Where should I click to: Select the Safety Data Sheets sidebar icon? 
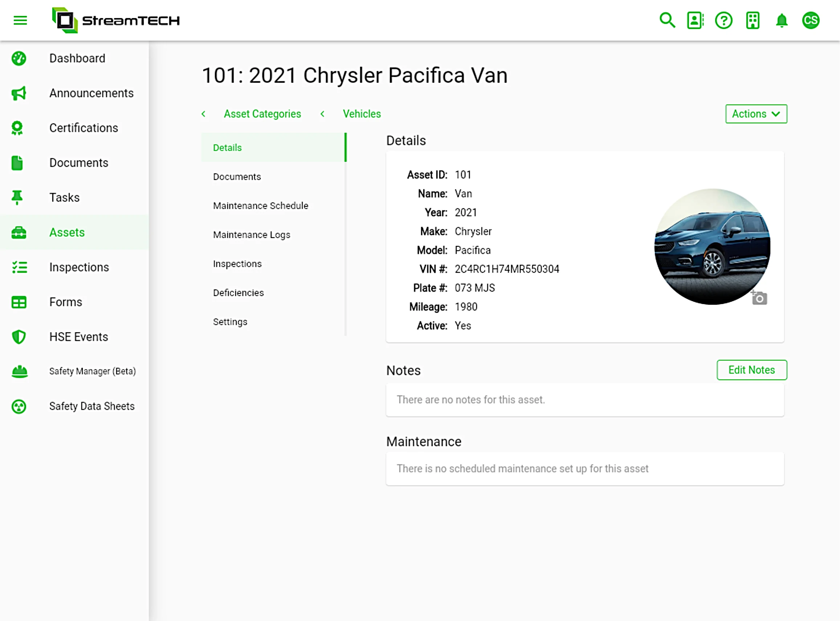[18, 406]
